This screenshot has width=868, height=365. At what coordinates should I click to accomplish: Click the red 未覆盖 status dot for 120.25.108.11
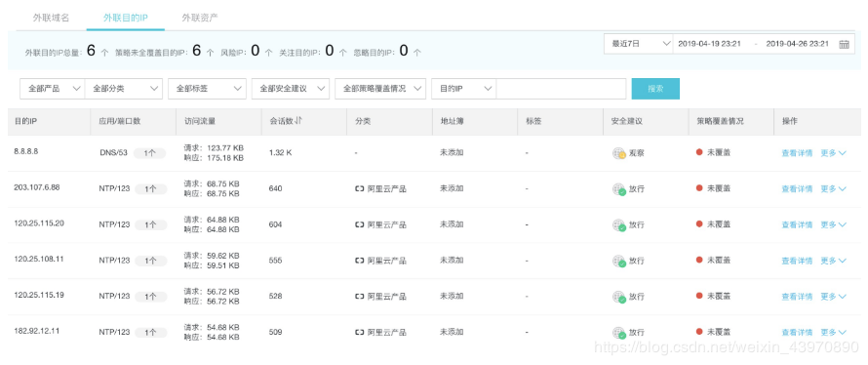click(699, 261)
